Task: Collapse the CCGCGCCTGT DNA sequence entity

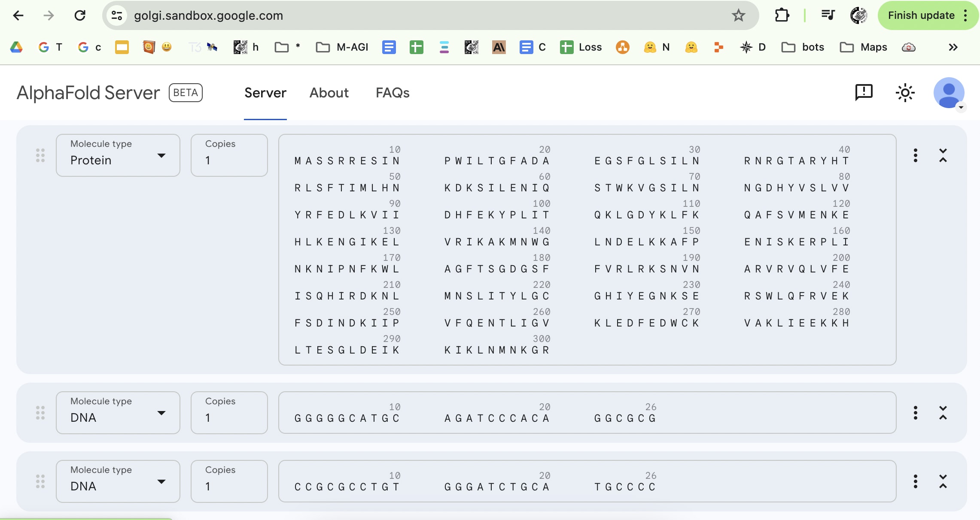Action: tap(943, 481)
